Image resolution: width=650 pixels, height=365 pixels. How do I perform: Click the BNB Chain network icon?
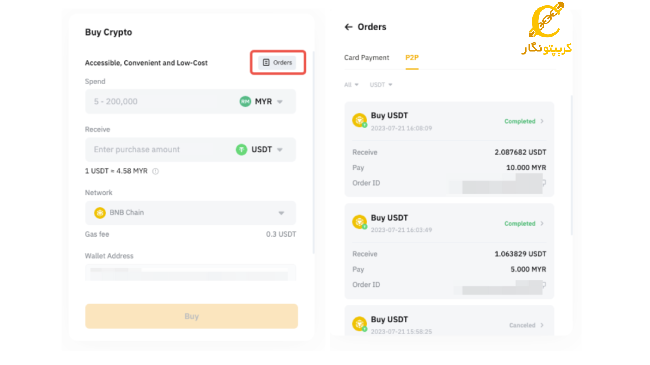99,213
